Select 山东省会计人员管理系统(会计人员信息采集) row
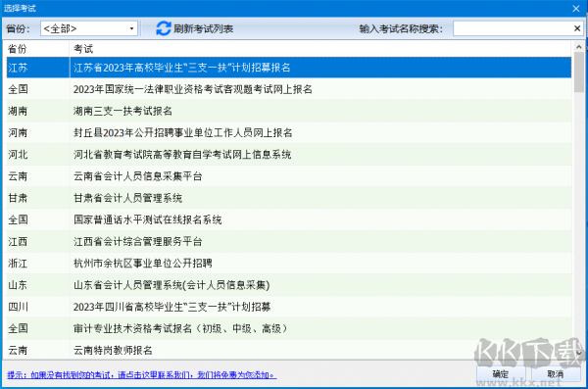 coord(289,285)
